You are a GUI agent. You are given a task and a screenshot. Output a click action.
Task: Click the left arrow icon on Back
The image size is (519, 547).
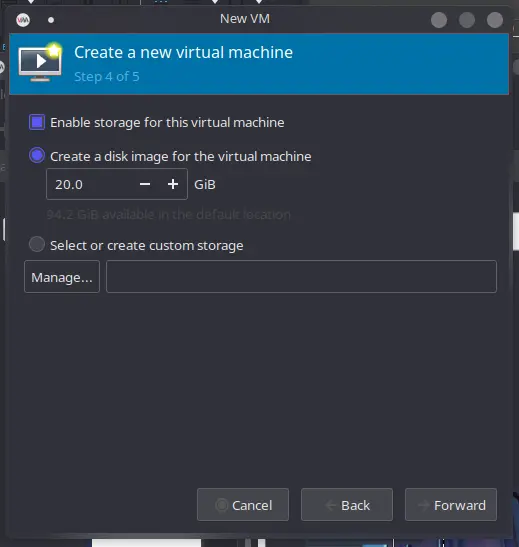coord(330,505)
